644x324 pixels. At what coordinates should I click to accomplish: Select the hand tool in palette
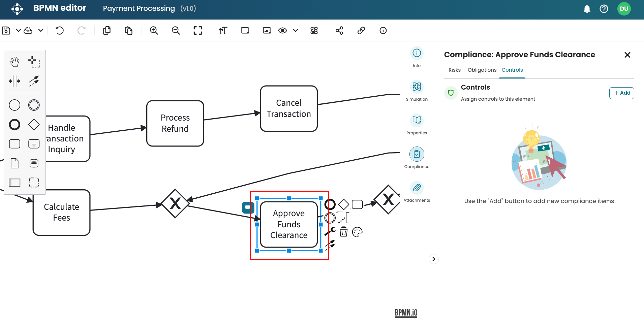click(x=14, y=62)
